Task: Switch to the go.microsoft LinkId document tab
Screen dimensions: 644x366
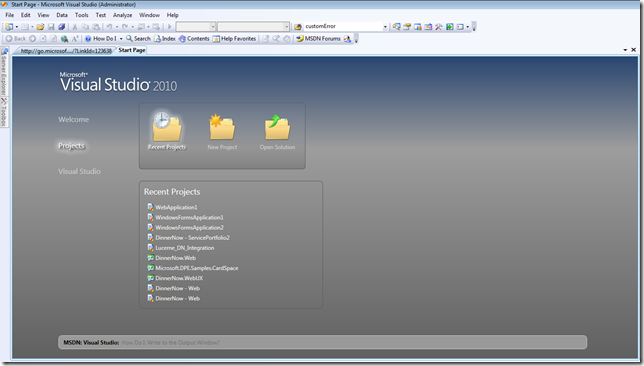Action: (66, 51)
